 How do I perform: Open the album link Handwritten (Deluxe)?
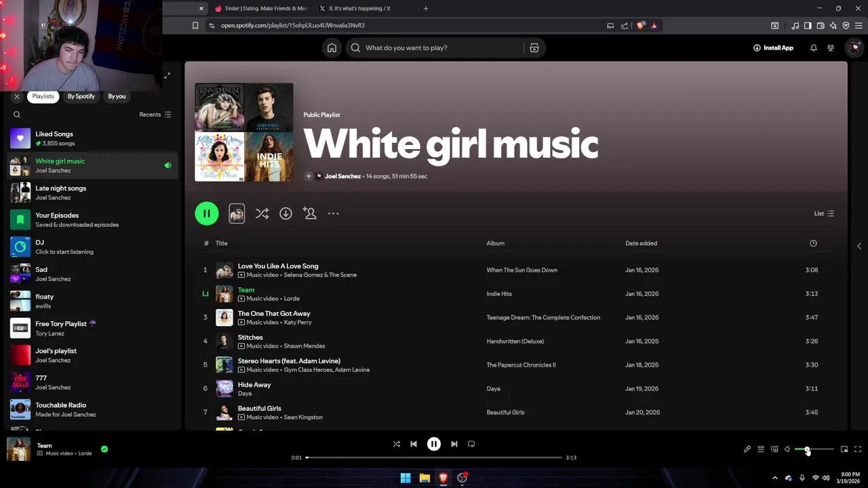tap(515, 341)
